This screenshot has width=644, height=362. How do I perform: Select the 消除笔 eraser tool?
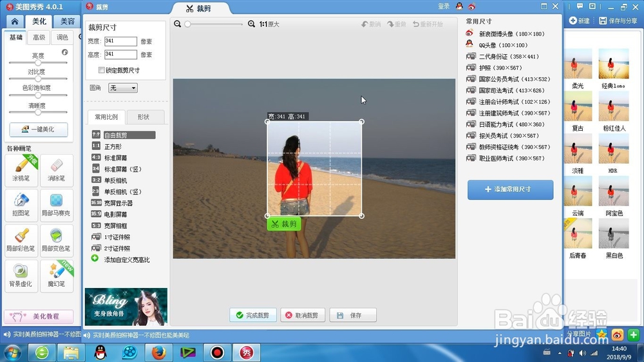pyautogui.click(x=56, y=170)
